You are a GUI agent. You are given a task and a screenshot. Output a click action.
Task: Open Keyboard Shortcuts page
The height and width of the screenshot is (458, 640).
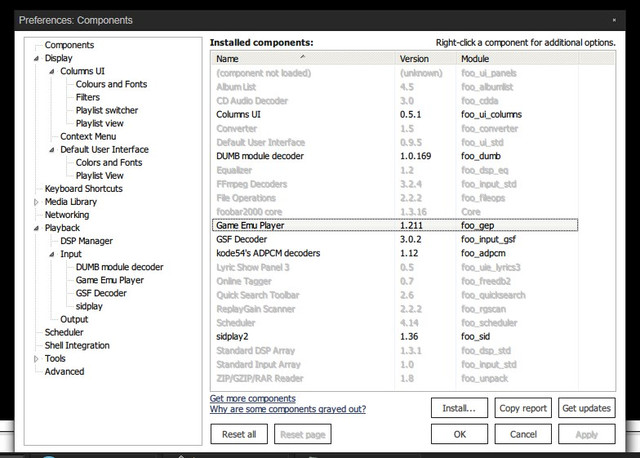84,189
